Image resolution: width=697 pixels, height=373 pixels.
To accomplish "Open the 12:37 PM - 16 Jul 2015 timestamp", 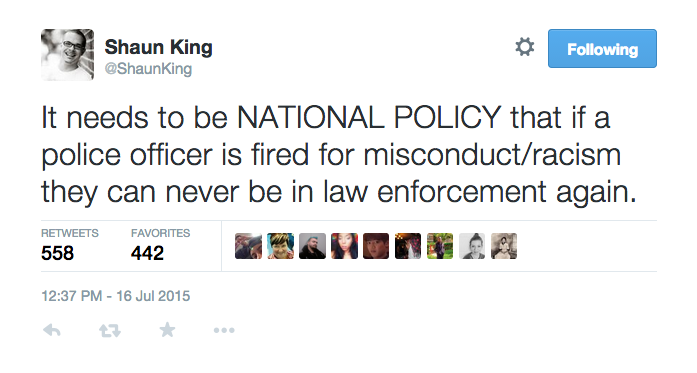I will [x=116, y=296].
